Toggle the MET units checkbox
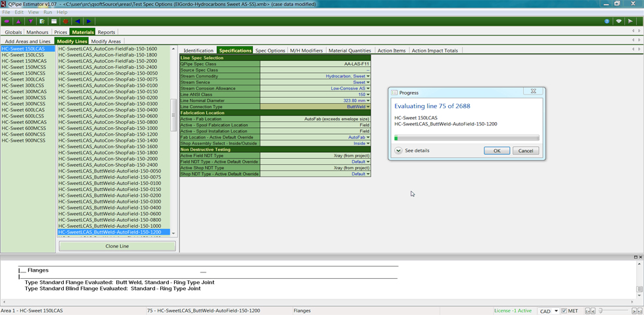Image resolution: width=644 pixels, height=315 pixels. click(x=564, y=311)
